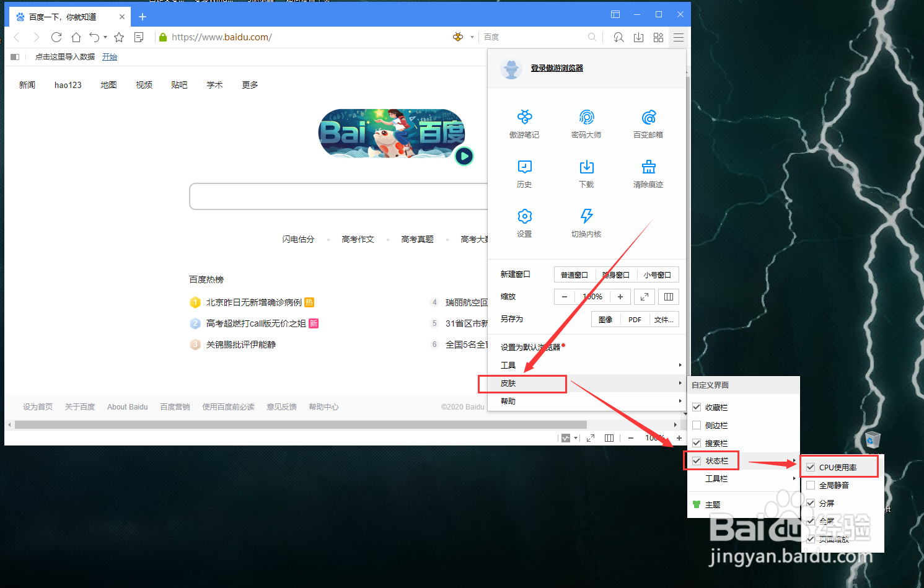924x588 pixels.
Task: Click 文件... save as file button
Action: click(x=664, y=319)
